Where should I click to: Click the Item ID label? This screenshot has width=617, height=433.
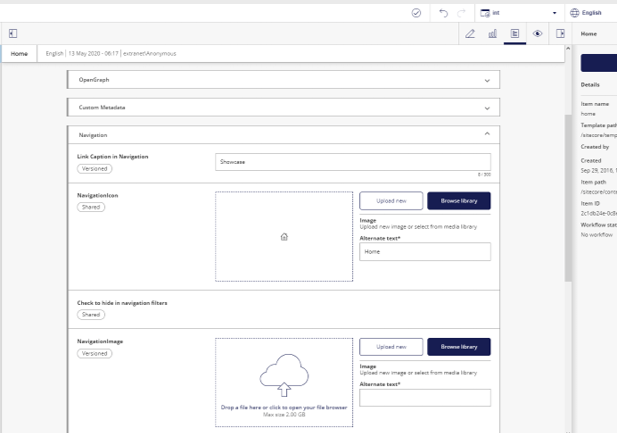coord(590,204)
